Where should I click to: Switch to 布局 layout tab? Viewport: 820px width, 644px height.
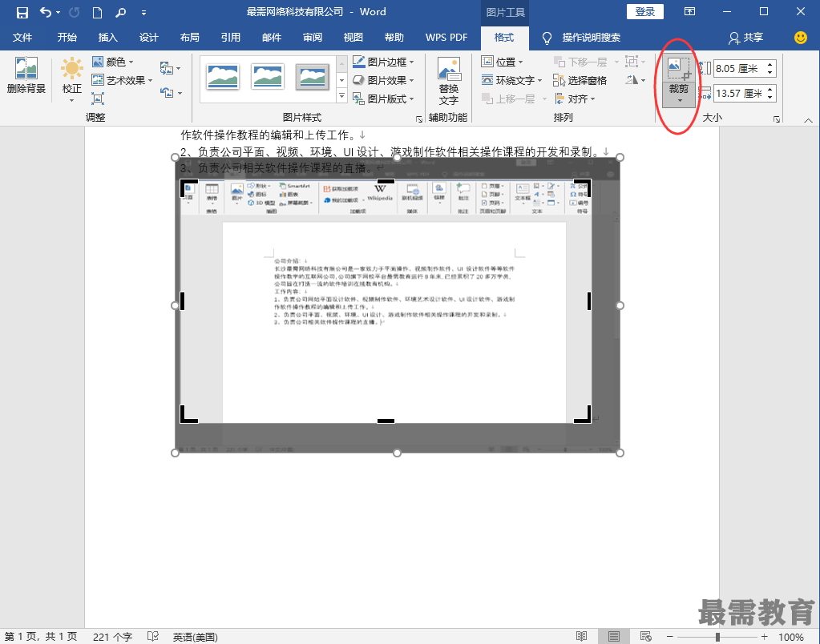189,38
